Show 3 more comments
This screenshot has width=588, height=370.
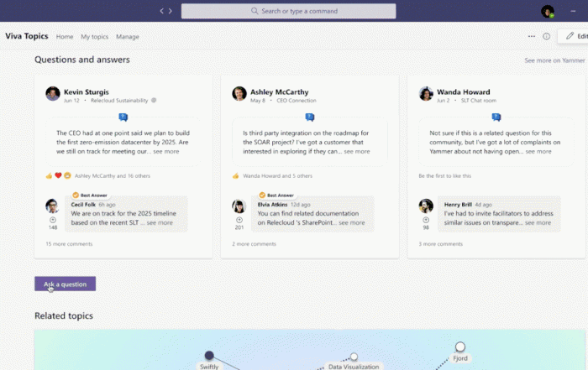point(441,244)
